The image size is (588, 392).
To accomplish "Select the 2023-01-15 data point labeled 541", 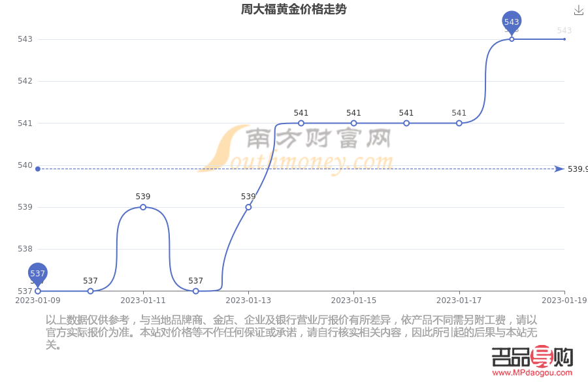I will [x=353, y=123].
